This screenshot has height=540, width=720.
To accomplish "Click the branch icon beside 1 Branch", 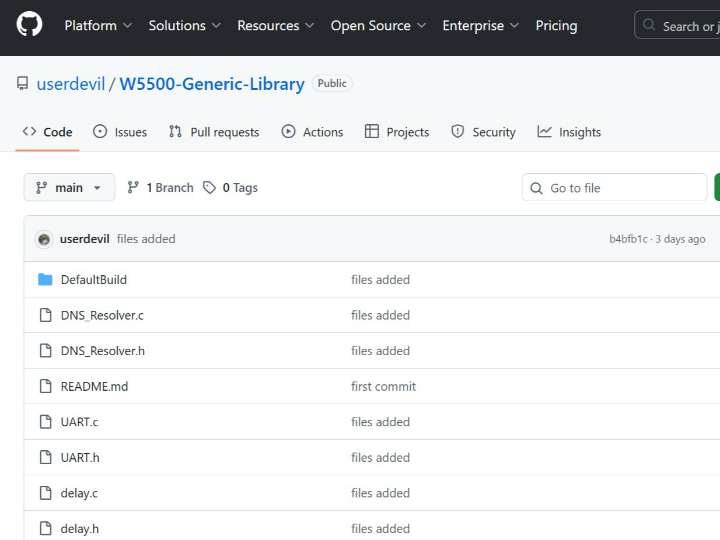I will 133,188.
